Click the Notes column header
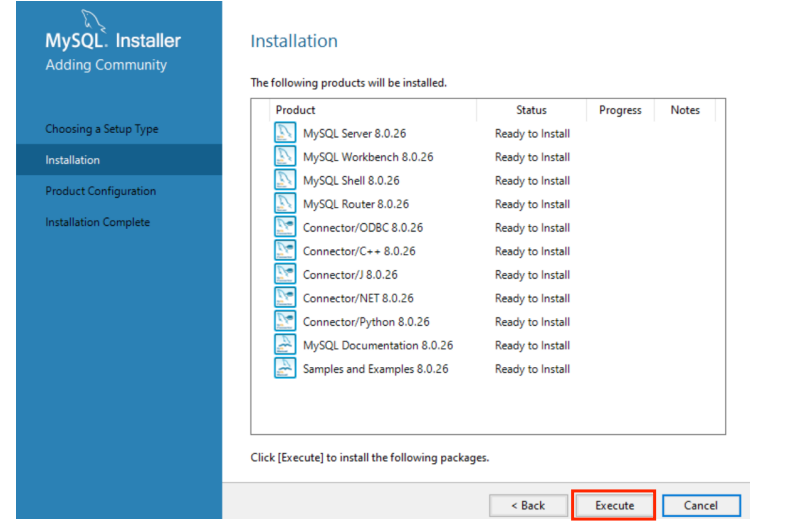 tap(685, 110)
